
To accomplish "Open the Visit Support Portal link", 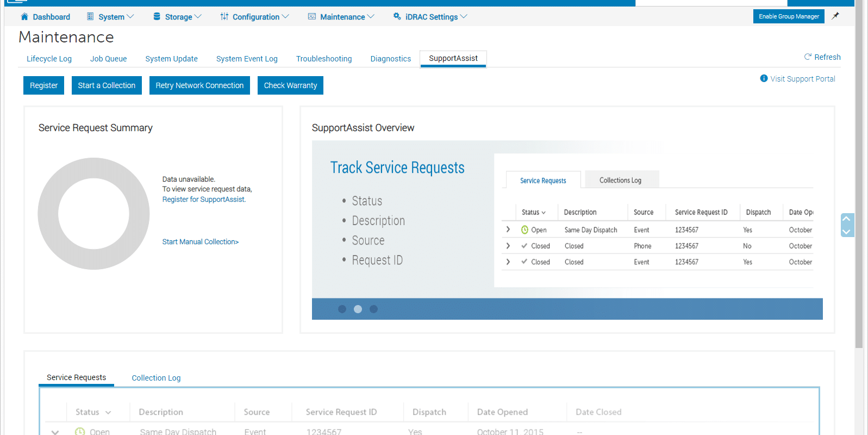I will tap(803, 79).
